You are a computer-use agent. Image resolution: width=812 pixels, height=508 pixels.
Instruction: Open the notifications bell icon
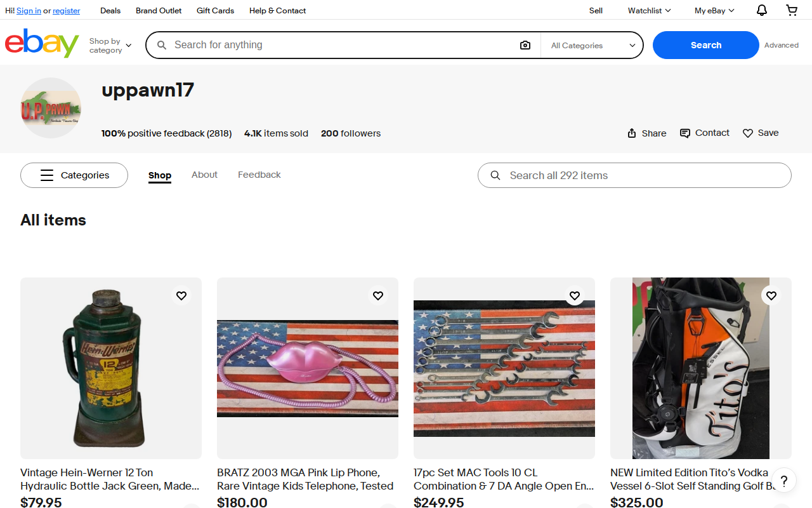762,10
